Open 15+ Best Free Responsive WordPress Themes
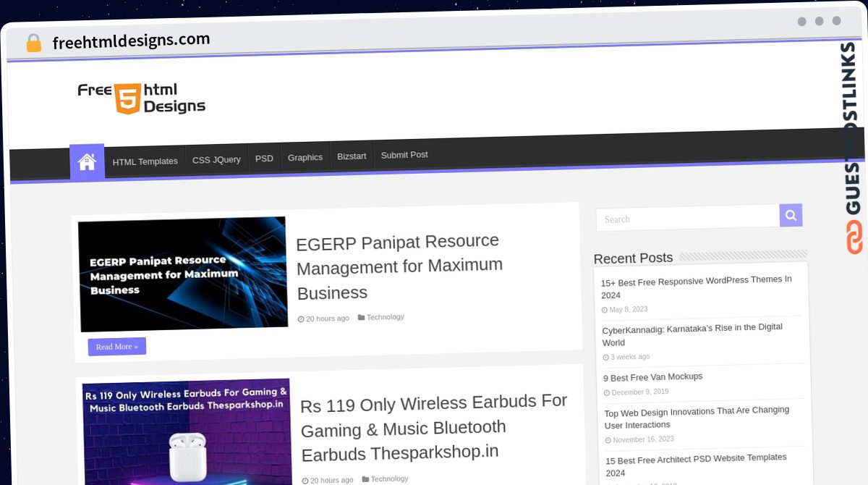The image size is (868, 485). [697, 287]
